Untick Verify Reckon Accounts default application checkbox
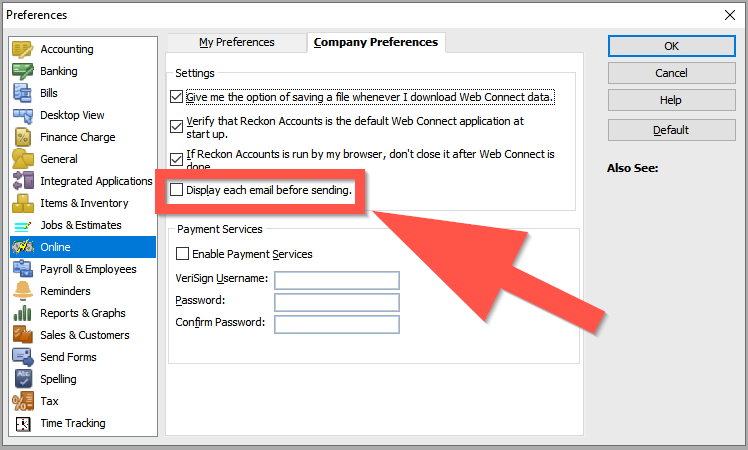Screen dimensions: 748x450 click(177, 126)
